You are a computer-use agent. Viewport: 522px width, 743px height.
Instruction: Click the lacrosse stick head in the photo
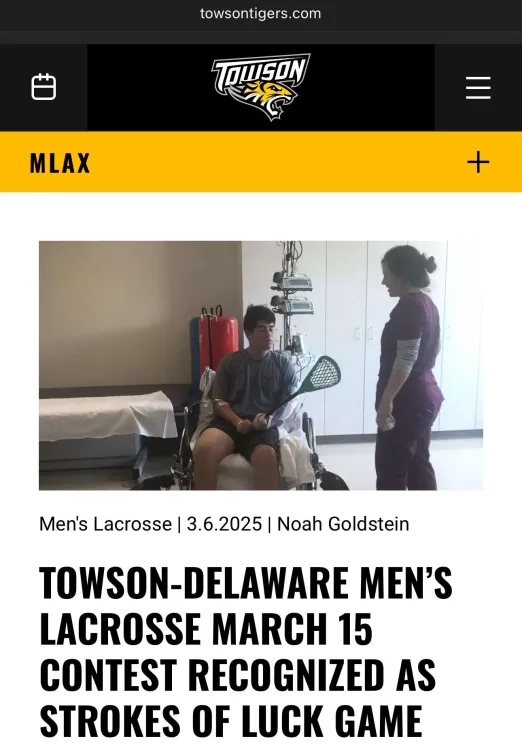pos(322,374)
